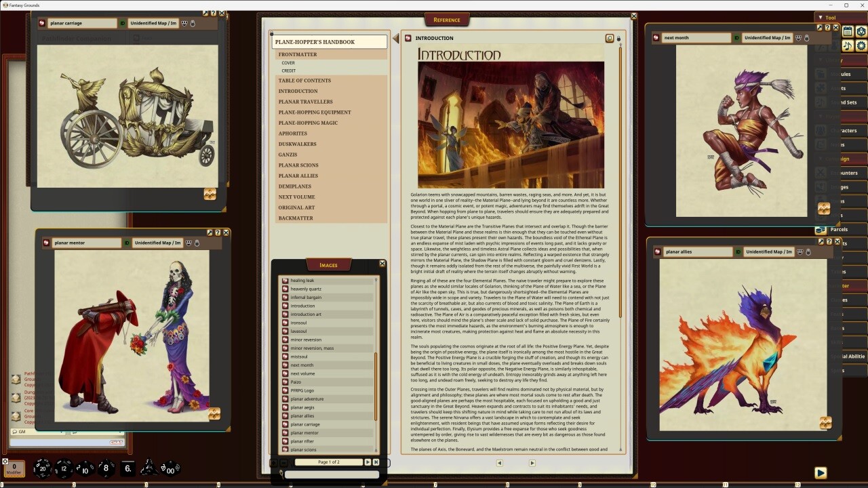Toggle the lock icon on the Introduction page
The image size is (868, 488).
618,39
